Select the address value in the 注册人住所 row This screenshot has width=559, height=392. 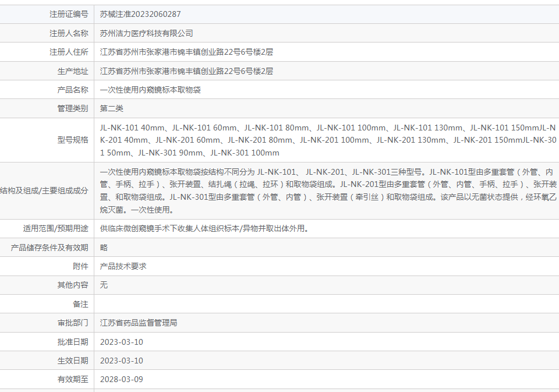point(186,52)
